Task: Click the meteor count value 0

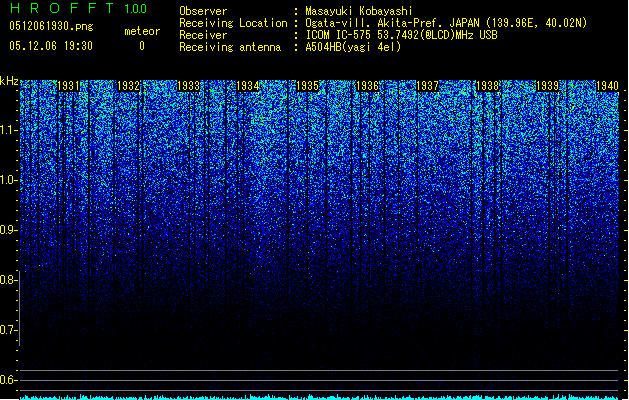Action: 142,46
